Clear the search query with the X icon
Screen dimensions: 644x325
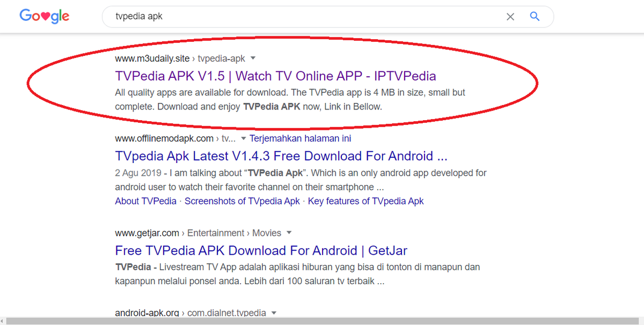(510, 17)
